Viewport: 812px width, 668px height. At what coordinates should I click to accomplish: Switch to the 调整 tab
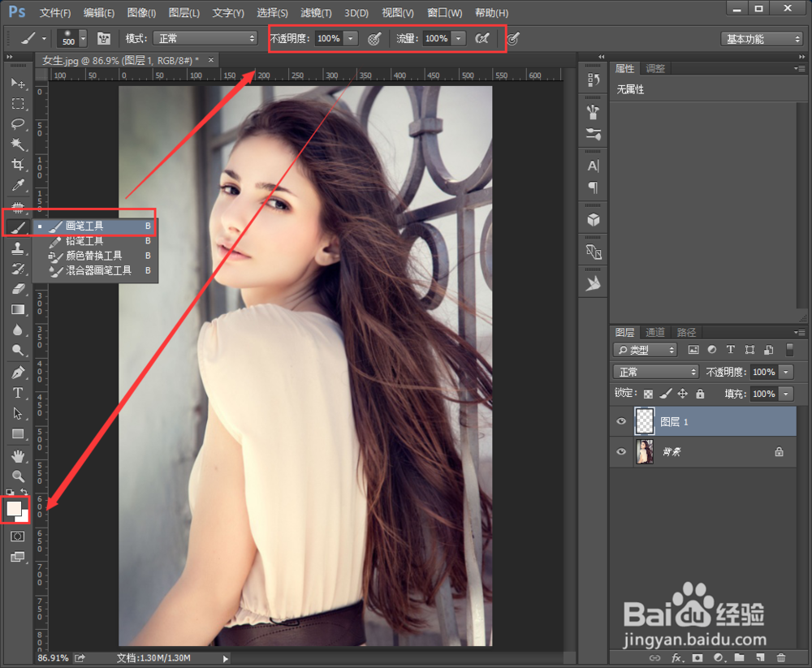(x=655, y=68)
